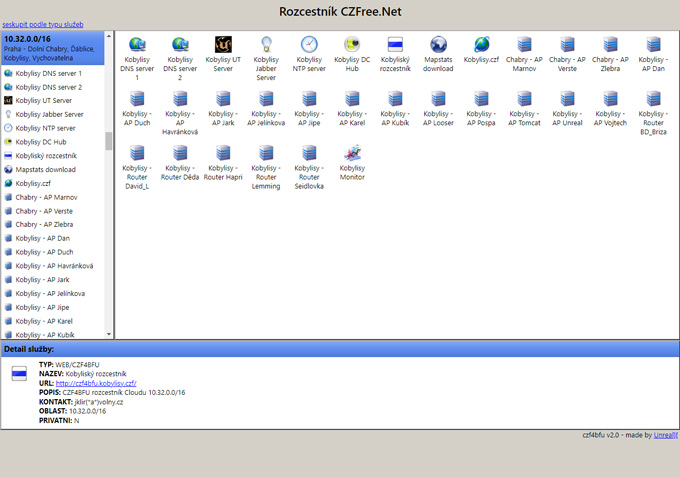Open Kobylisy.czf icon in the grid
Viewport: 680px width, 477px height.
[481, 44]
